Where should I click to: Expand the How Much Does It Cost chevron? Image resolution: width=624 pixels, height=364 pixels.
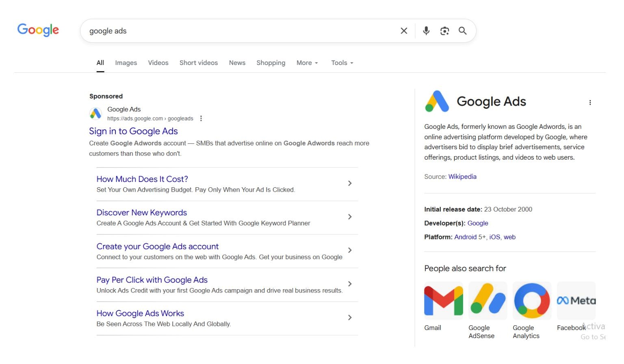point(350,183)
